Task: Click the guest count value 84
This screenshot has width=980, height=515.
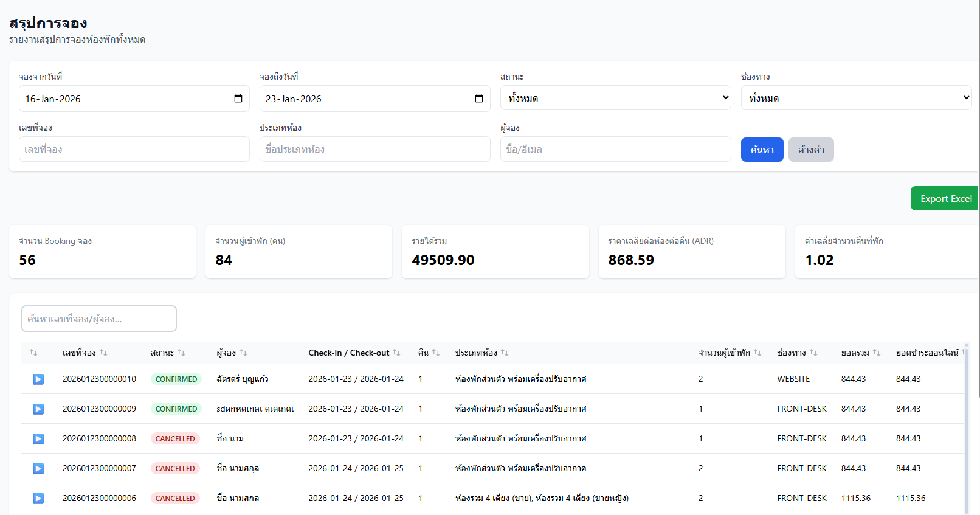Action: coord(224,260)
